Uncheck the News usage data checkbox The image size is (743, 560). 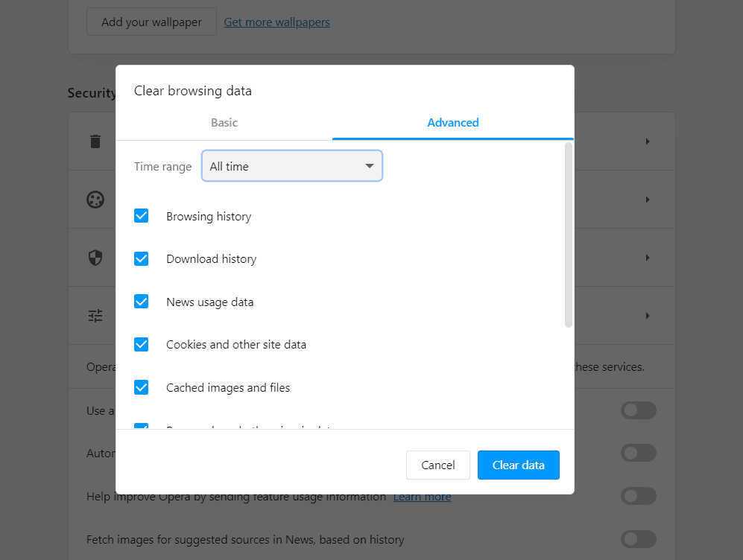tap(141, 302)
